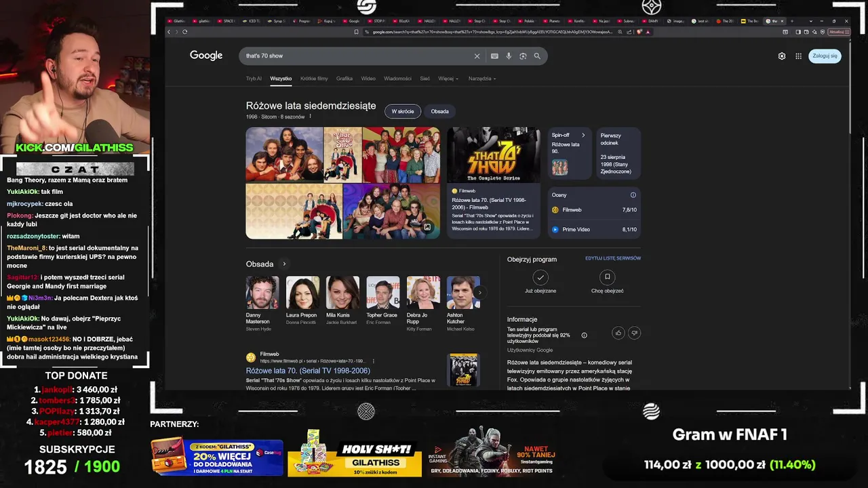868x488 pixels.
Task: Click the magnifier search submit icon
Action: click(537, 56)
